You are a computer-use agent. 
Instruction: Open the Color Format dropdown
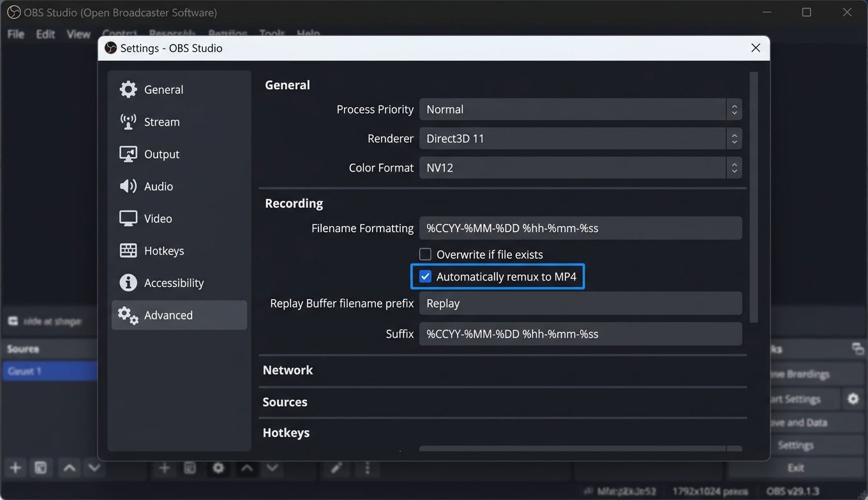click(580, 168)
